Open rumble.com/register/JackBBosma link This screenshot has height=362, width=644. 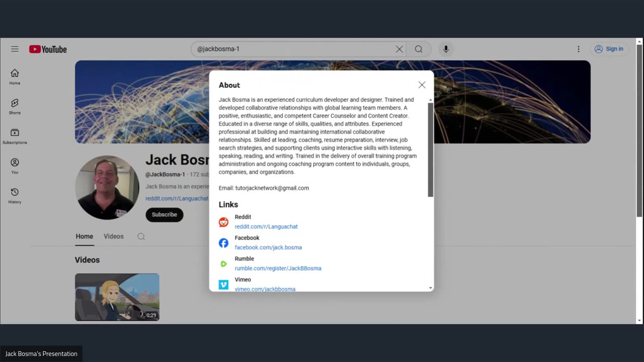(x=278, y=268)
